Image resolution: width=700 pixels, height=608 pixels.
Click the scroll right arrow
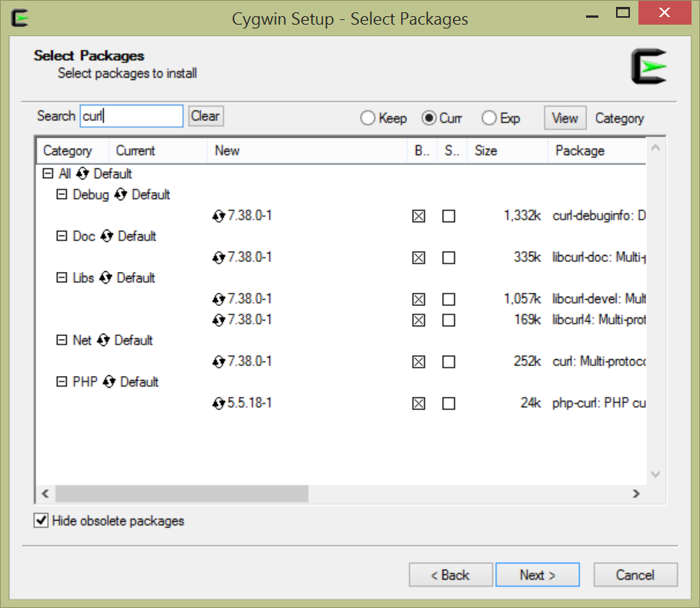pos(637,494)
